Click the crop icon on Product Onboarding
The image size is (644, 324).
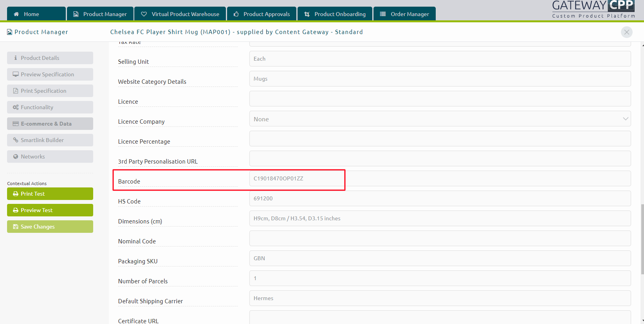click(307, 14)
